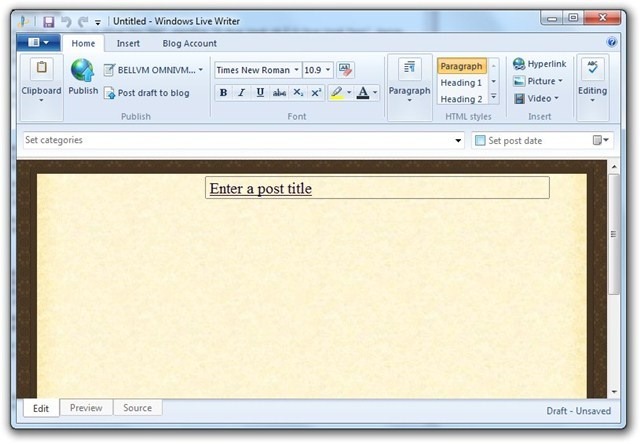Expand the Set categories dropdown
Screen dimensions: 640x444
click(x=458, y=141)
